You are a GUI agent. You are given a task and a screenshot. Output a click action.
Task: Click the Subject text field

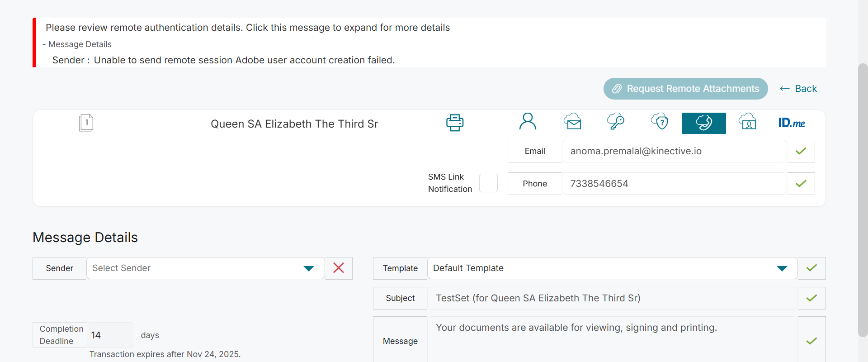(x=612, y=298)
